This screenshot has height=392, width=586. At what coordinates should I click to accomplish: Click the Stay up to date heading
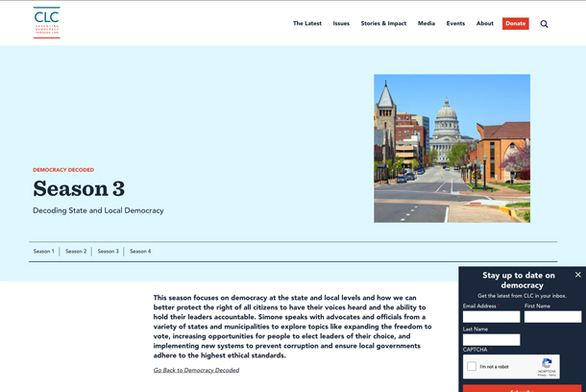pyautogui.click(x=519, y=280)
